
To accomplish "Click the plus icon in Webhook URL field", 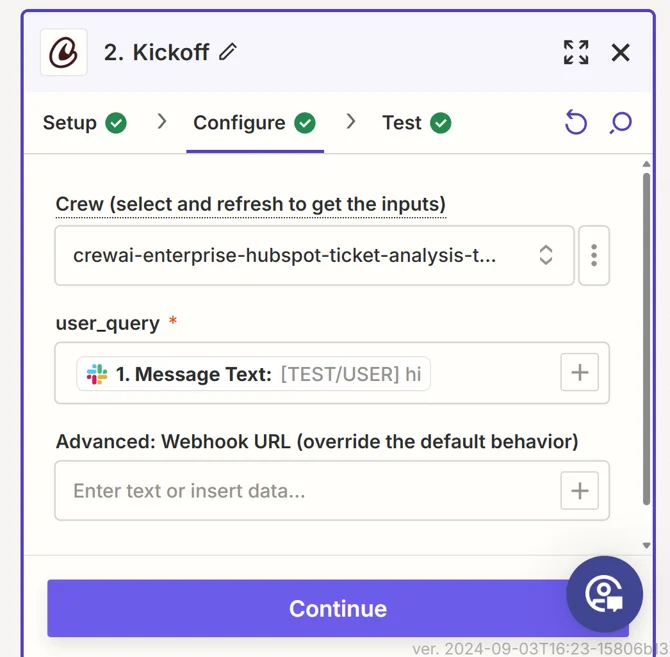I will point(579,491).
